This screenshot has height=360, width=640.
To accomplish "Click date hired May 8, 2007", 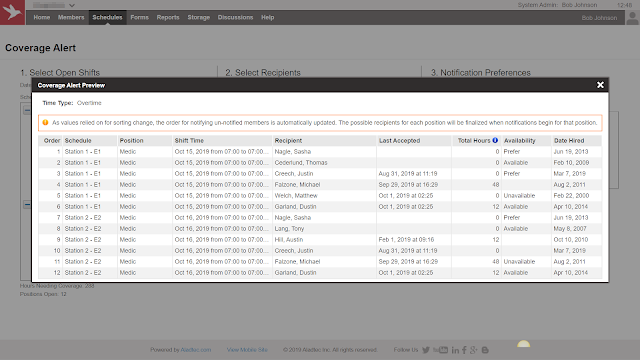I will [x=570, y=229].
